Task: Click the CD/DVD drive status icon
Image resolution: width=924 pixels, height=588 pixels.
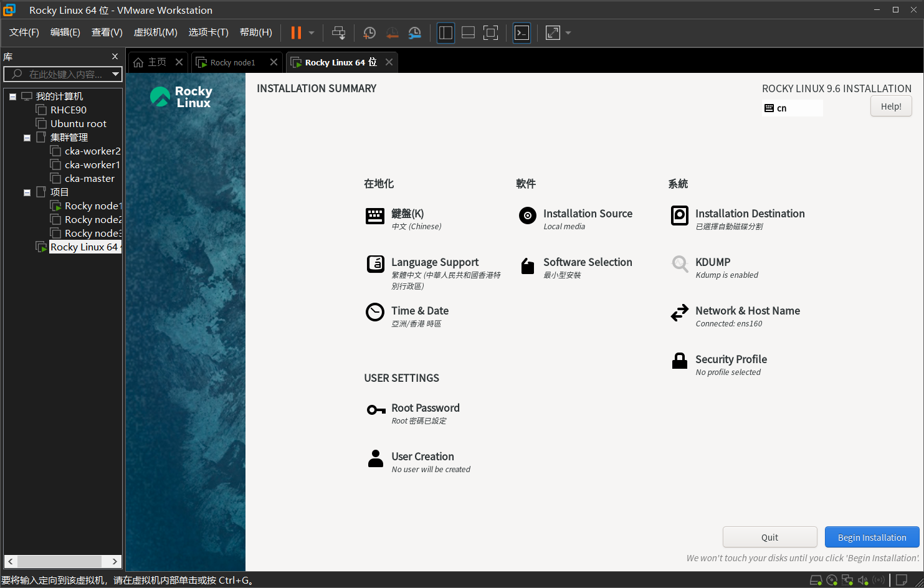Action: point(832,581)
